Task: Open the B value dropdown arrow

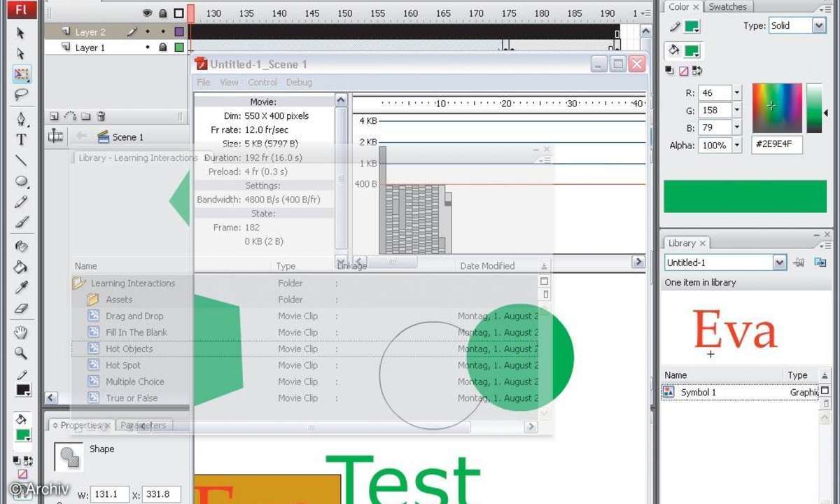Action: pos(736,127)
